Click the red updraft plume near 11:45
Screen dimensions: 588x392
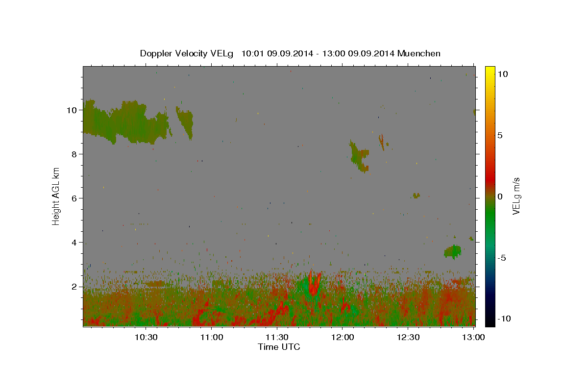point(314,283)
